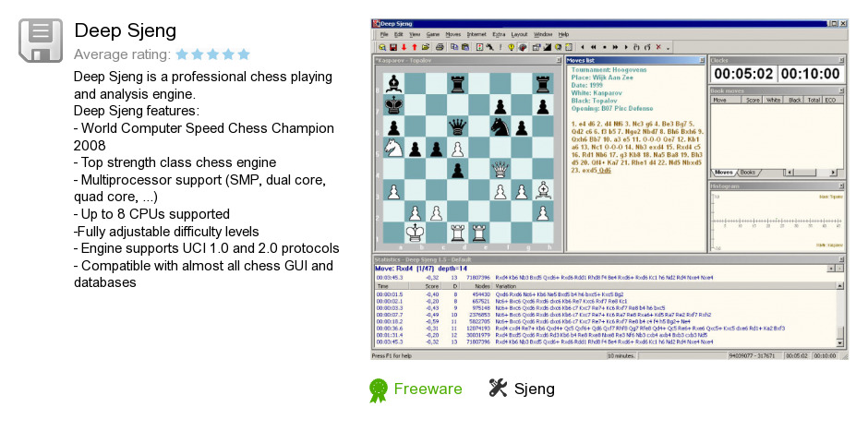Close the Clocks panel
868x431 pixels.
842,60
